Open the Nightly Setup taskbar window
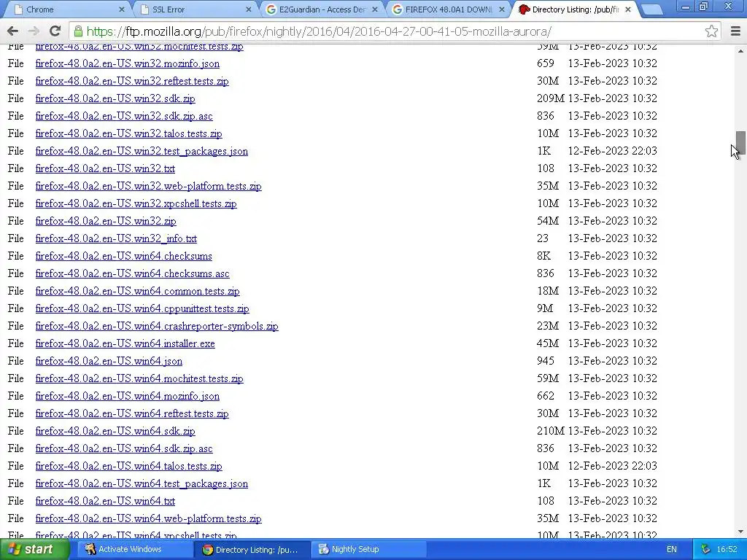 368,549
